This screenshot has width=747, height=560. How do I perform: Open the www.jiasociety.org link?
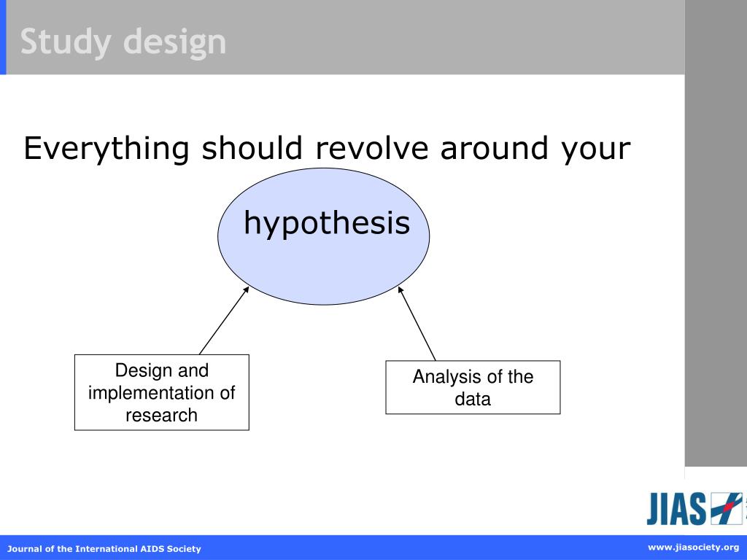click(x=693, y=548)
